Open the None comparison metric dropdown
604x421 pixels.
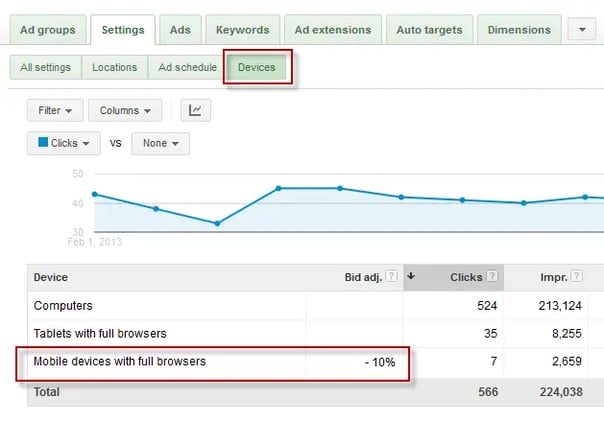click(x=160, y=143)
